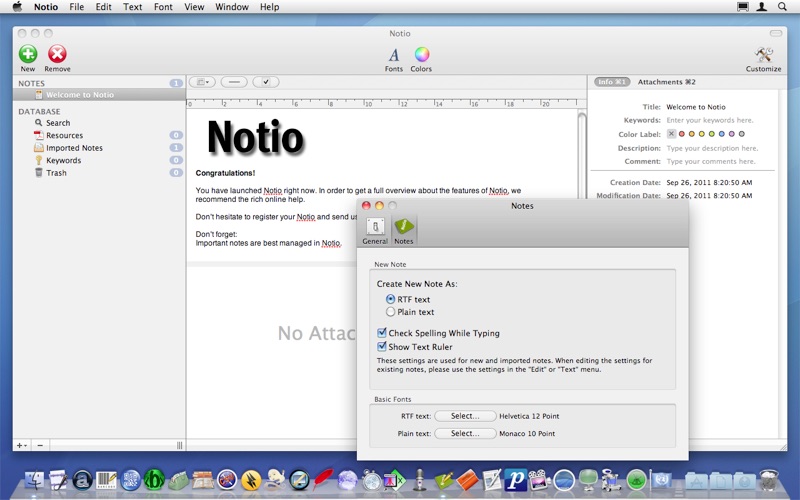Click the Resources PDF icon in sidebar

(x=39, y=135)
